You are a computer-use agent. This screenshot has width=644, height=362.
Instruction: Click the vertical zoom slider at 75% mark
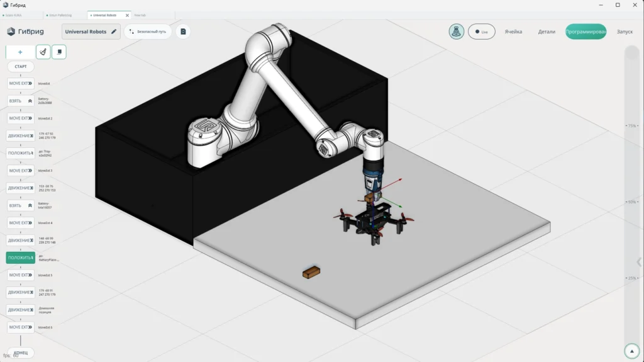pyautogui.click(x=631, y=126)
